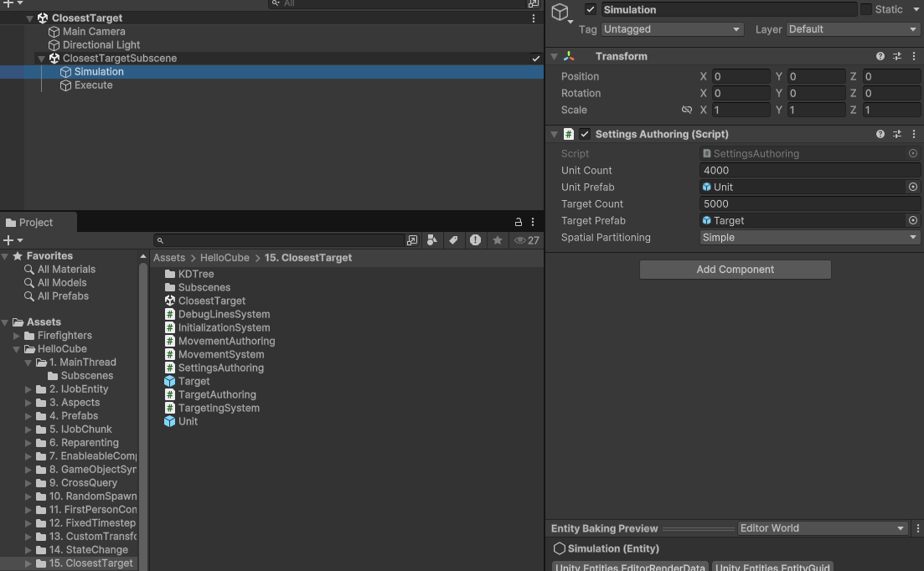Edit the GameObject name field Simulation

729,9
